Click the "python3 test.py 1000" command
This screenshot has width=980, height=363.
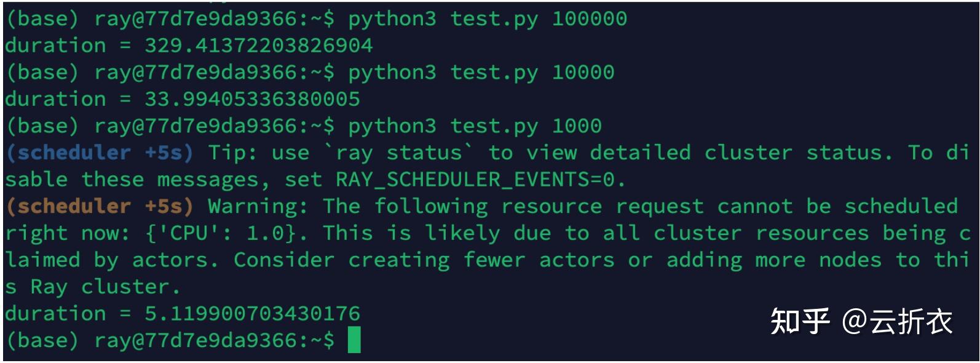pos(475,126)
